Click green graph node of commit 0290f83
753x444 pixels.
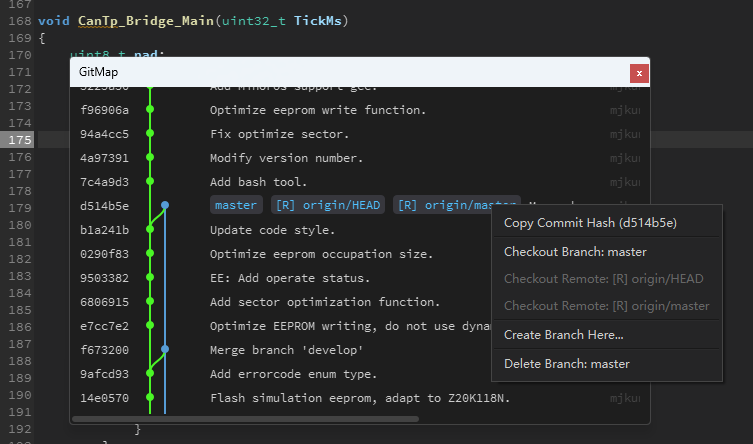point(150,253)
